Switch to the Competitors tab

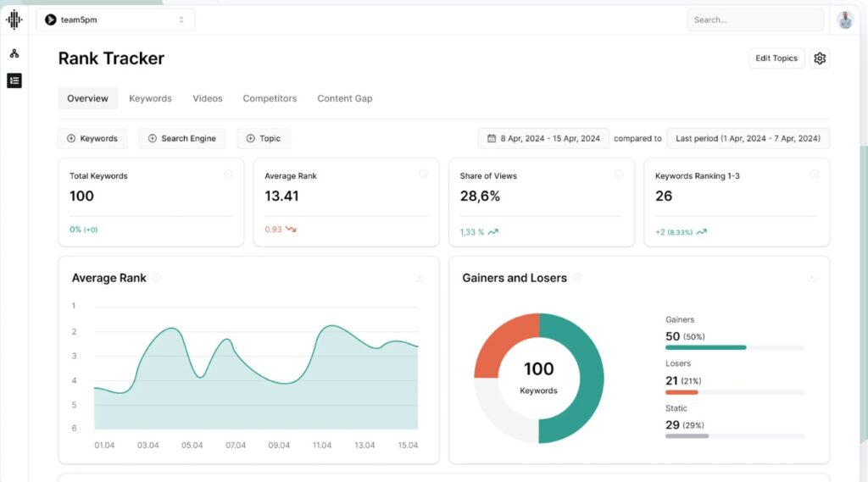tap(270, 98)
